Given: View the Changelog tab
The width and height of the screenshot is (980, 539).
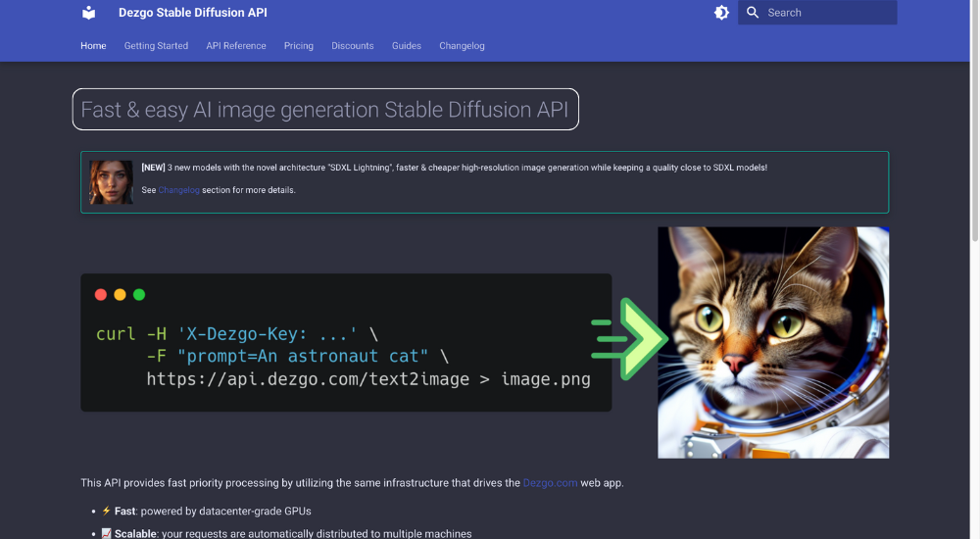Looking at the screenshot, I should 462,46.
